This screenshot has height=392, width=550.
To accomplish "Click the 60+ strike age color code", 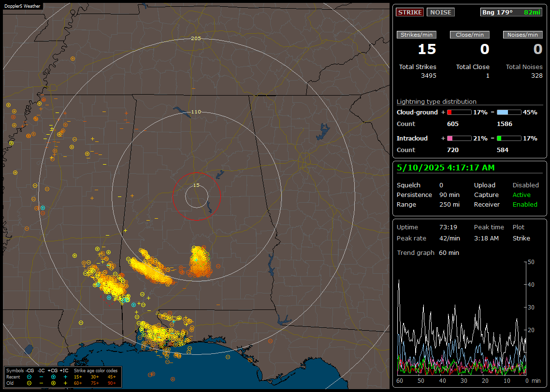I will click(x=78, y=383).
